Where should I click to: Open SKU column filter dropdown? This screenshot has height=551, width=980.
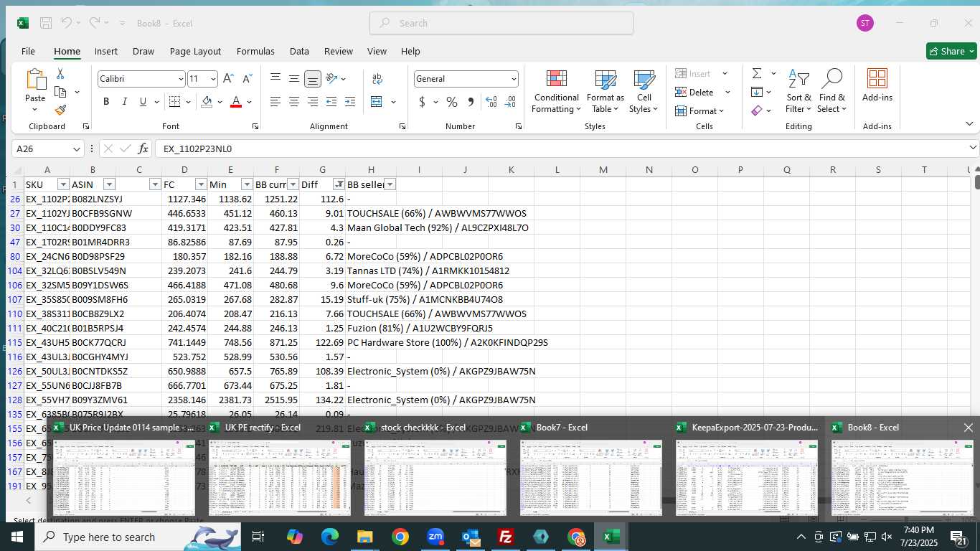[63, 184]
